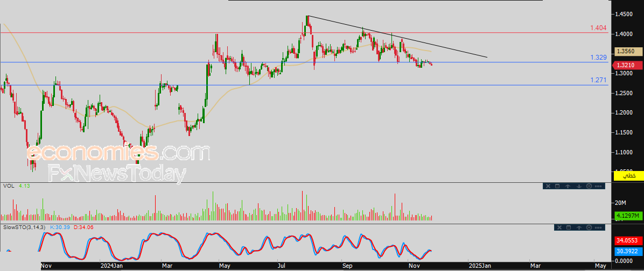This screenshot has height=271, width=644.
Task: Maximize the VOL indicator panel
Action: 557,186
